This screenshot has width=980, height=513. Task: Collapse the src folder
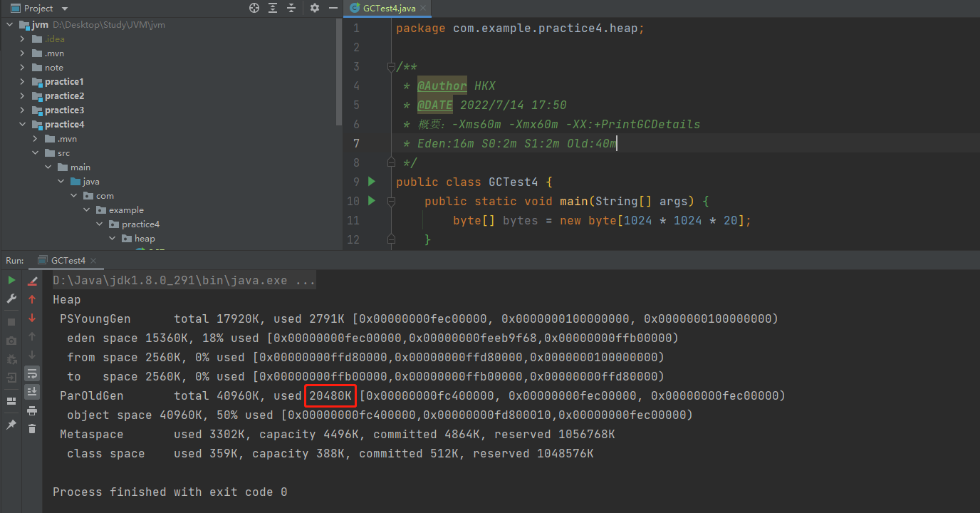pos(36,153)
